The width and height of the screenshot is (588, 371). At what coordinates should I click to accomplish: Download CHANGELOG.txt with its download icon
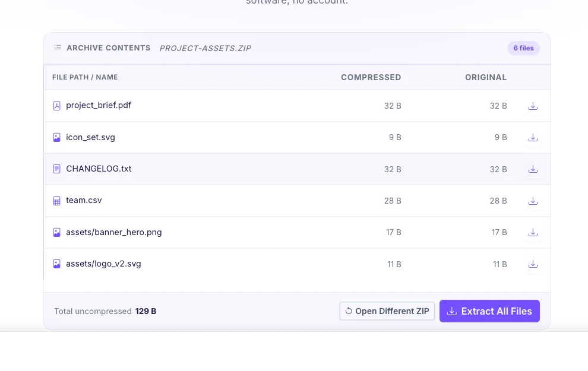click(x=533, y=169)
